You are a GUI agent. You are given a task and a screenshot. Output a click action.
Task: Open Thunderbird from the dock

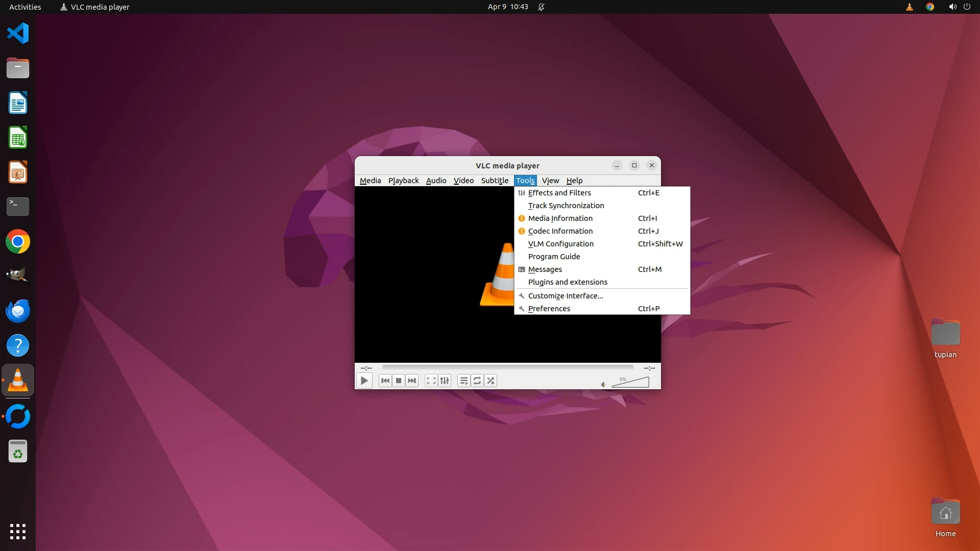point(18,311)
